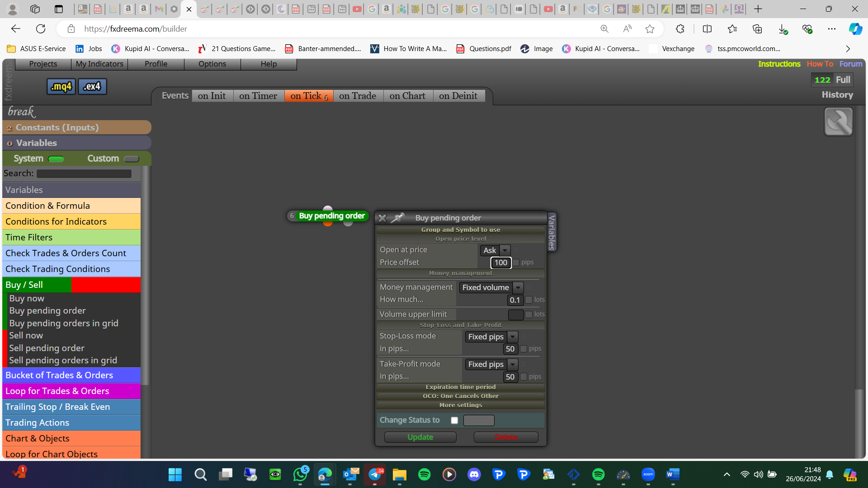Refresh the fxdreema builder page

41,29
